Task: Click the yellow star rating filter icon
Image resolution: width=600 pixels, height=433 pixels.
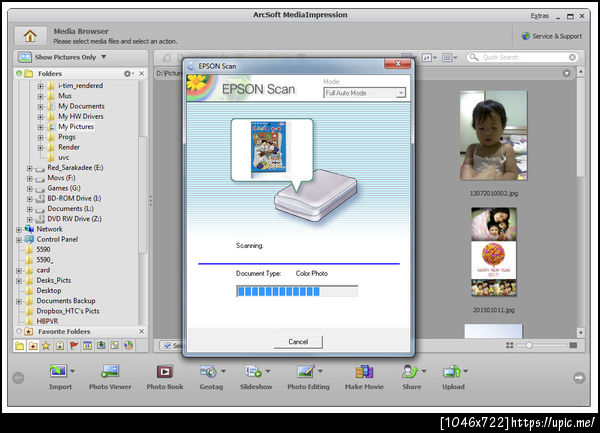Action: (46, 346)
